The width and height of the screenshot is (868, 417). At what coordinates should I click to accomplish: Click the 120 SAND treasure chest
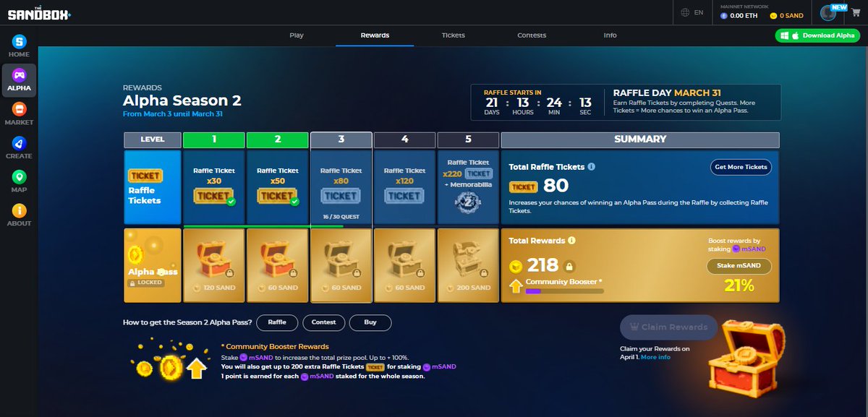click(213, 265)
